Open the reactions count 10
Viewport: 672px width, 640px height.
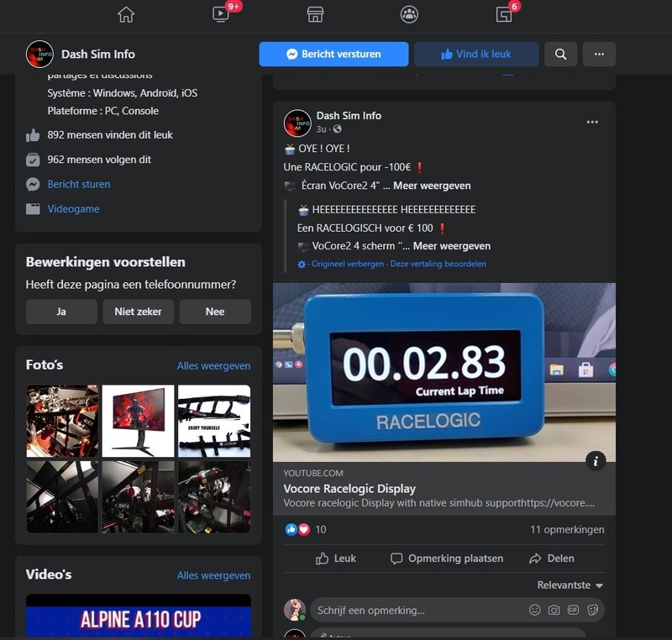pyautogui.click(x=321, y=530)
